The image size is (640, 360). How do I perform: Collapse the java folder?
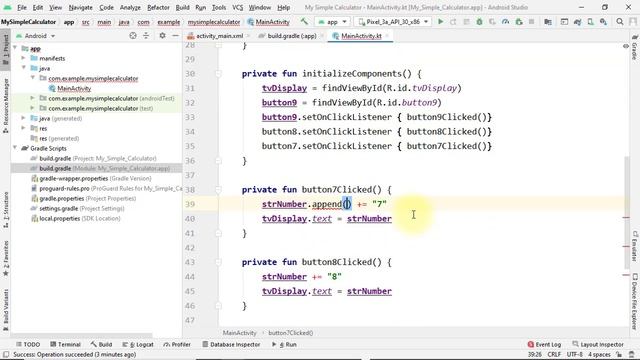[x=24, y=68]
